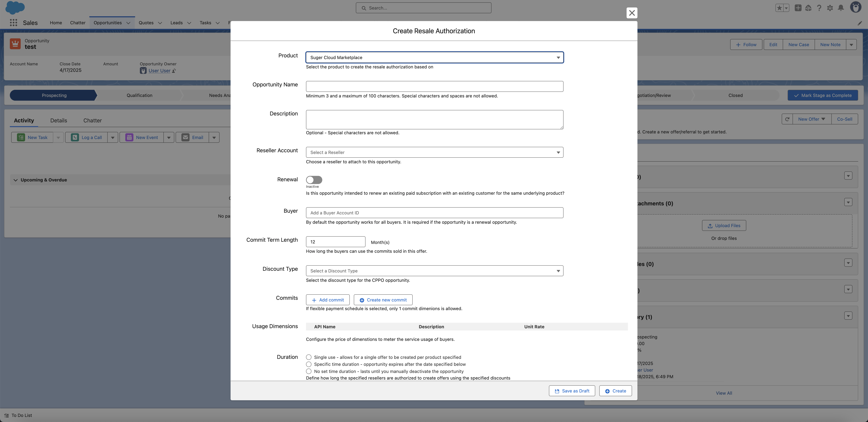Screen dimensions: 868x422
Task: Click the refresh icon beside New Offer
Action: tap(787, 119)
